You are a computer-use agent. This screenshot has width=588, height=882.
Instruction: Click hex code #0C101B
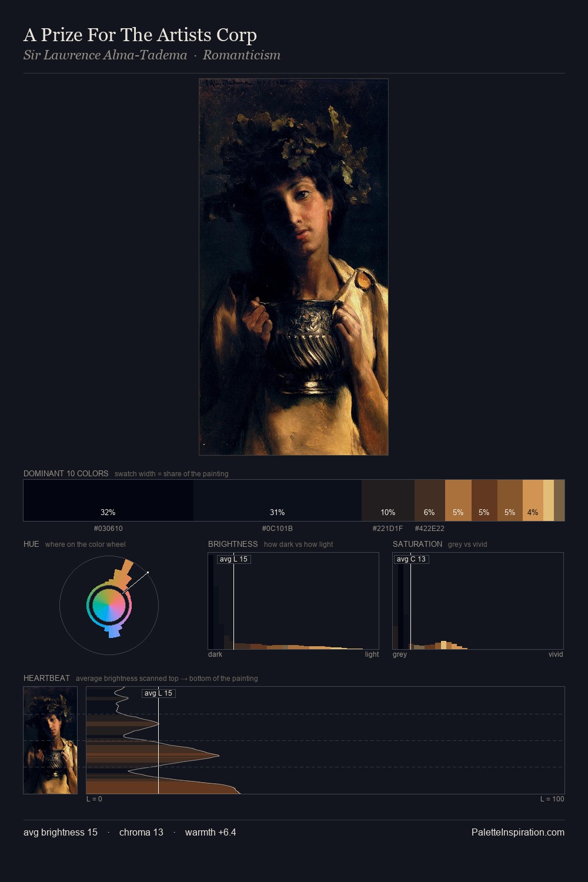(278, 529)
